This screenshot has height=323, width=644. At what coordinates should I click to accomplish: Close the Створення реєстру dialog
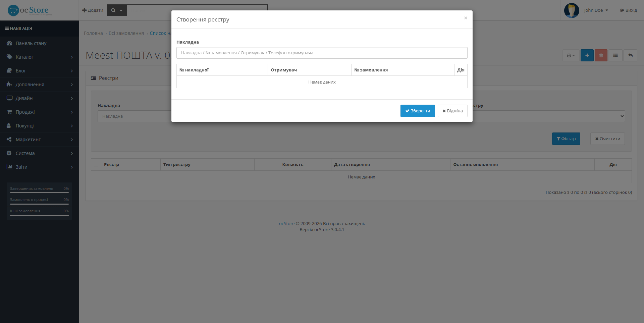[466, 18]
